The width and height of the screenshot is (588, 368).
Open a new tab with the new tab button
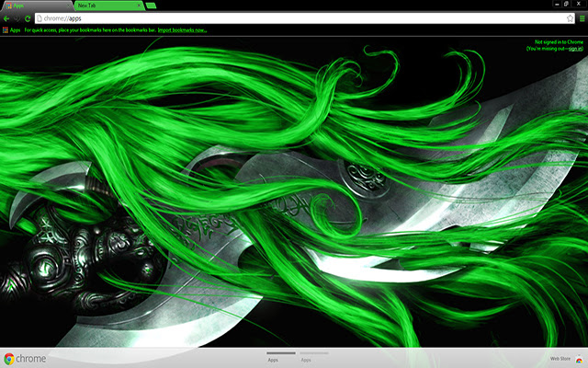click(151, 6)
